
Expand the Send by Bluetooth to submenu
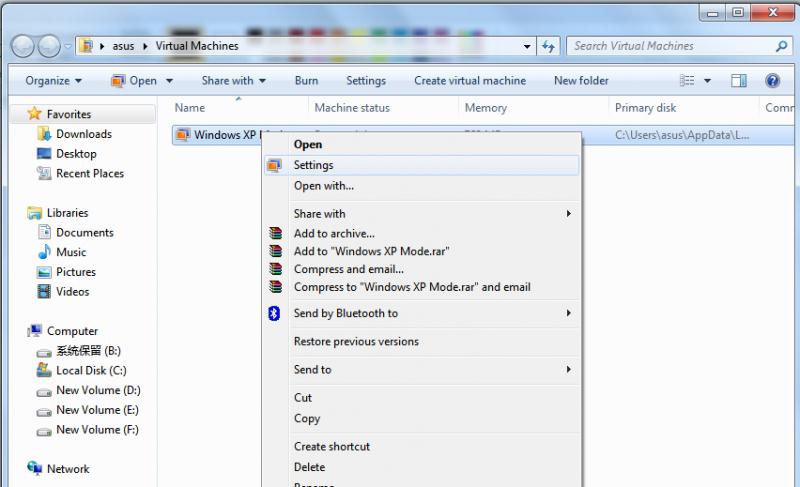pyautogui.click(x=421, y=314)
